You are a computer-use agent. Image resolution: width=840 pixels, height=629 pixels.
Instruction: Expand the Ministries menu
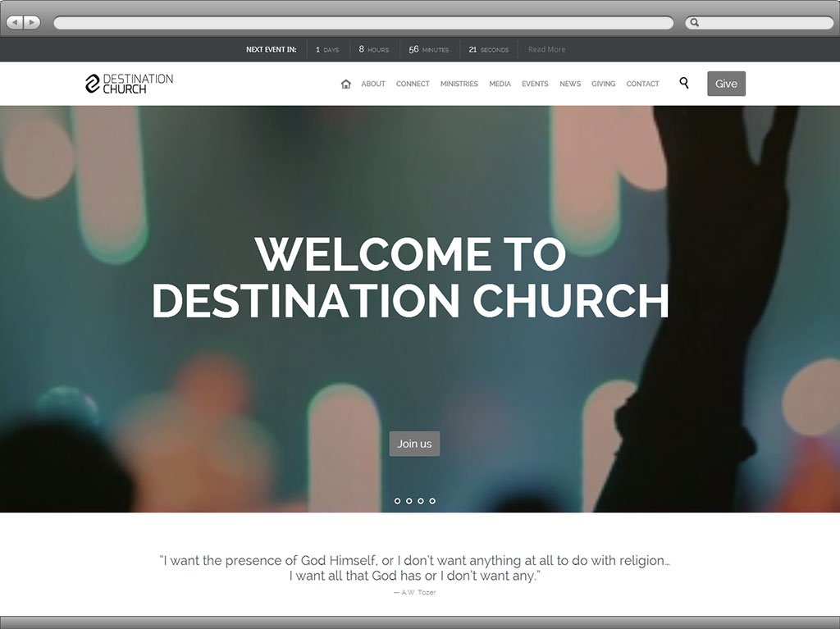coord(459,84)
